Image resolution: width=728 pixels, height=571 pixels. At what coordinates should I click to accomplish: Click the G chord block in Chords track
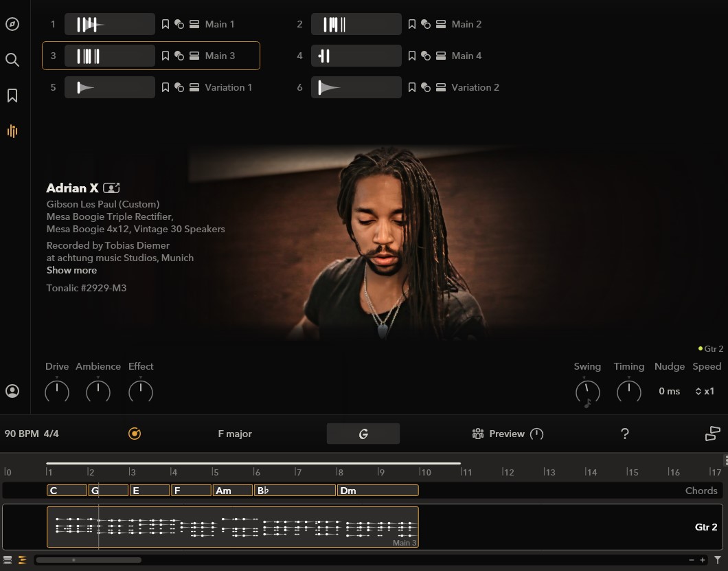click(x=109, y=491)
